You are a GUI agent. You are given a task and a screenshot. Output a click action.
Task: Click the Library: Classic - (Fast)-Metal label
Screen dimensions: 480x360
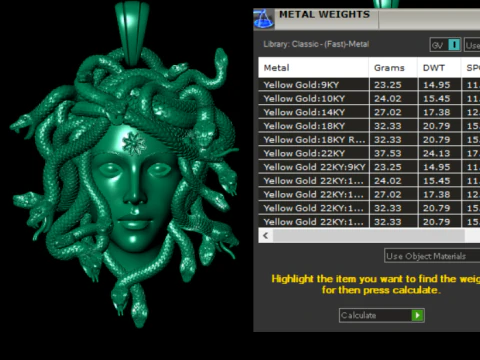(316, 44)
